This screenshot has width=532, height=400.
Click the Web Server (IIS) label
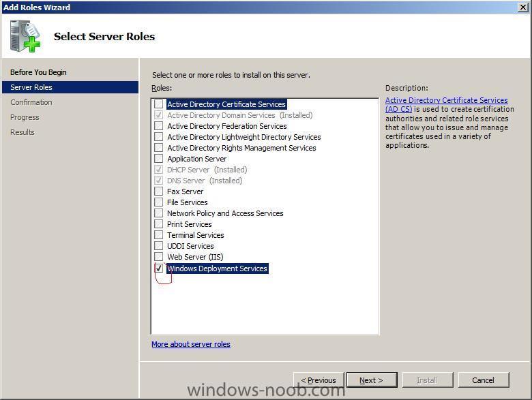195,257
